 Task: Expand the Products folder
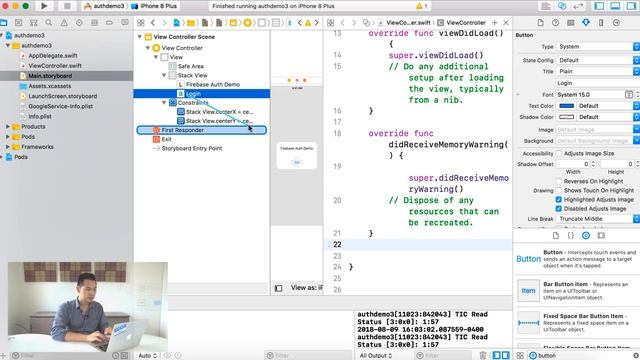8,127
